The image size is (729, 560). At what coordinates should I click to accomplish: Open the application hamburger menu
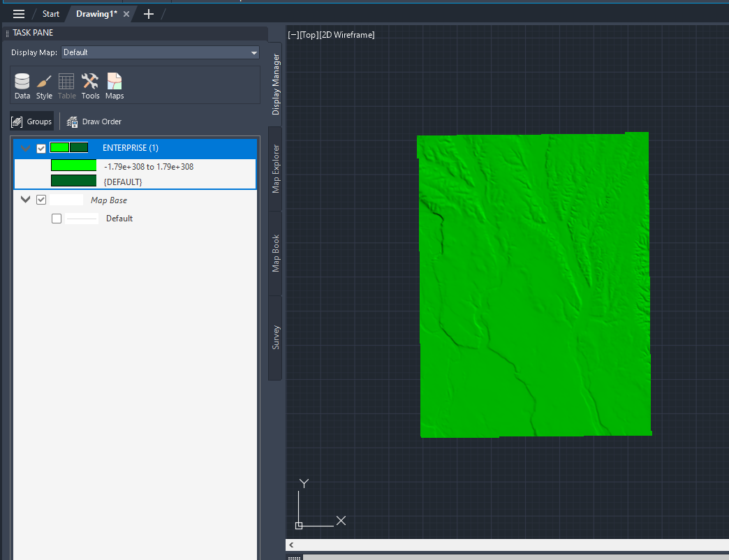pyautogui.click(x=19, y=13)
